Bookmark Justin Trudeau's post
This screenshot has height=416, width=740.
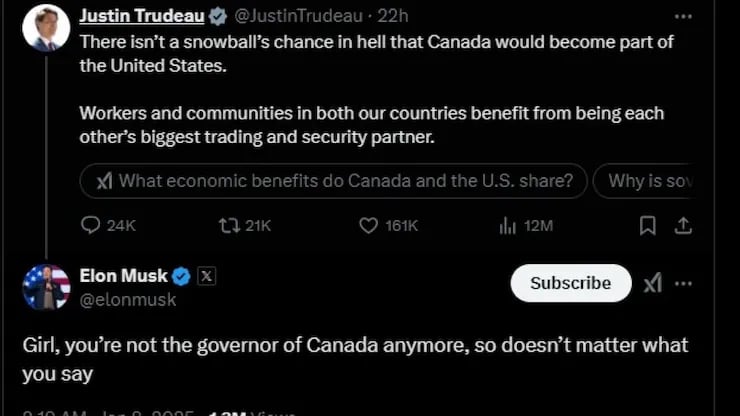point(648,226)
